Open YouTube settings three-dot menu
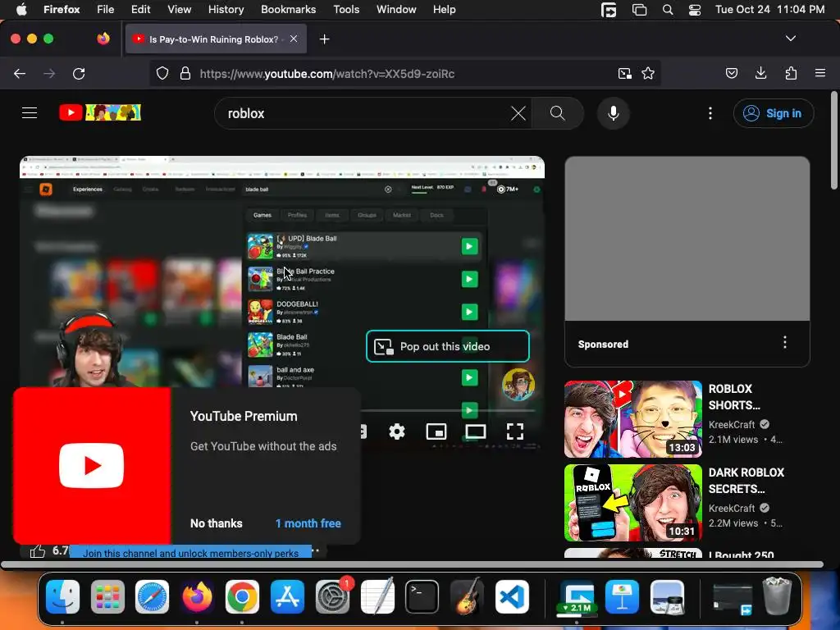This screenshot has height=630, width=840. coord(710,113)
